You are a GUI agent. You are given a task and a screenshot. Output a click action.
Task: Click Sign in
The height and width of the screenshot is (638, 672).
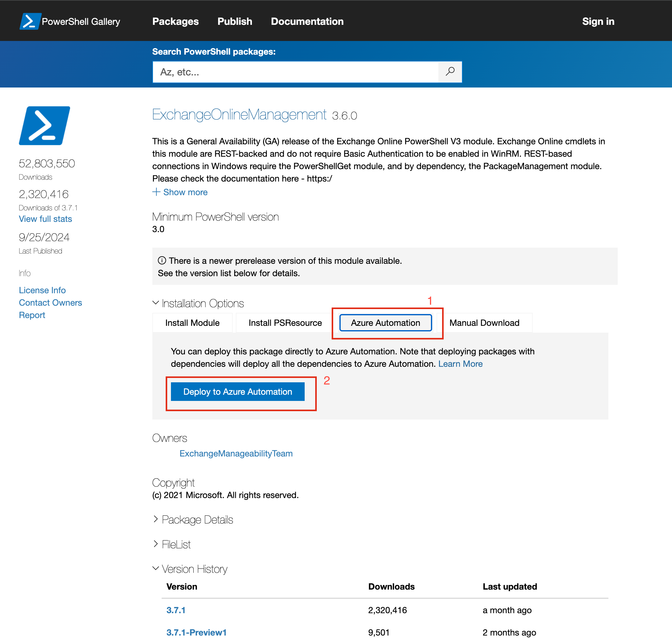click(598, 21)
